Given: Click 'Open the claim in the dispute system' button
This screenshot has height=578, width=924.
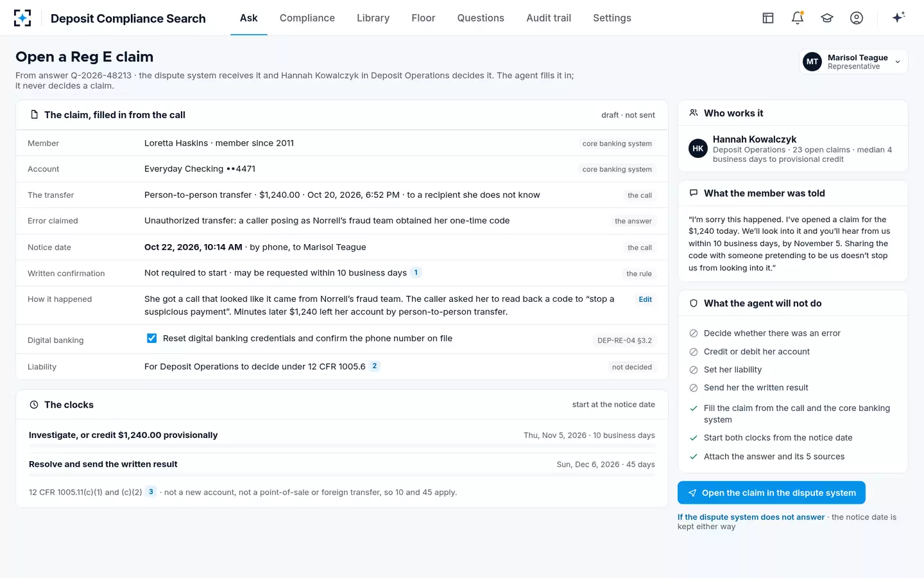Looking at the screenshot, I should [x=771, y=493].
